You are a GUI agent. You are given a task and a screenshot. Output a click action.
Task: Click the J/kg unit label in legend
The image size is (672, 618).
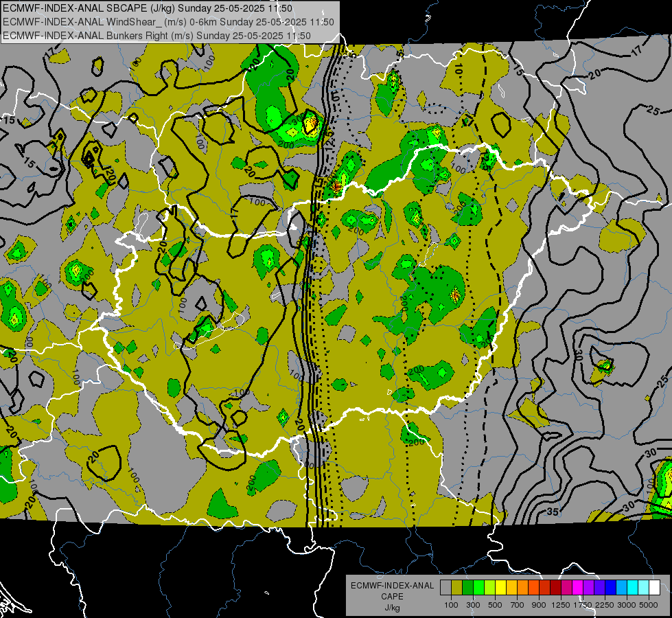point(392,608)
